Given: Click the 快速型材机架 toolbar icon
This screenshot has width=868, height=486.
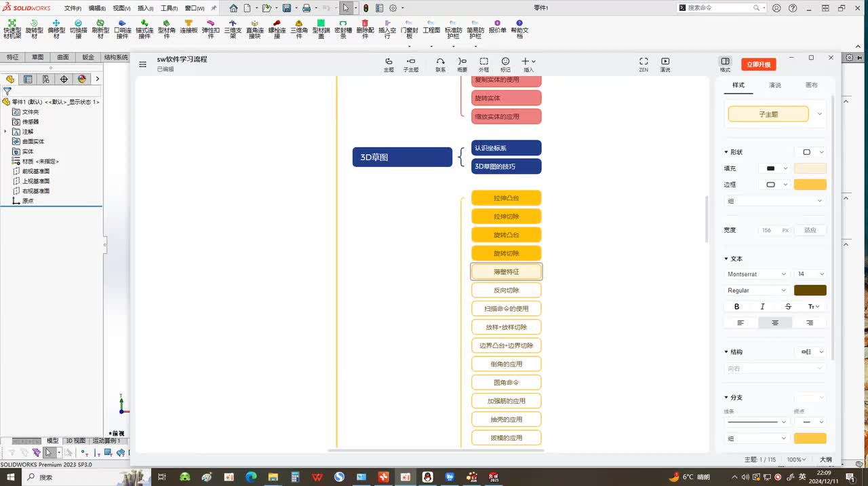Looking at the screenshot, I should coord(12,29).
